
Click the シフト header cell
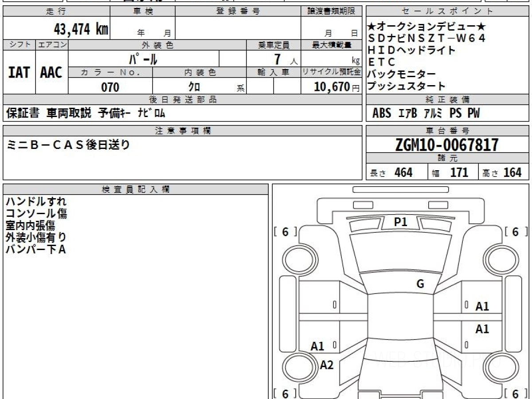pyautogui.click(x=20, y=45)
